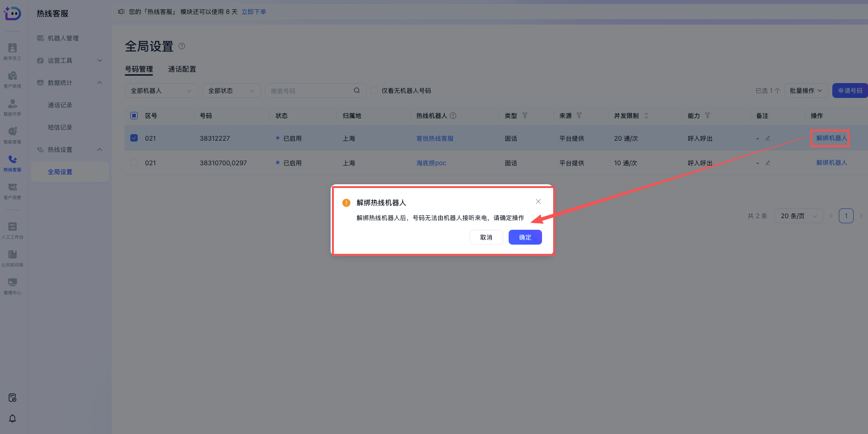
Task: Go to 智能外呼 module
Action: pyautogui.click(x=13, y=107)
